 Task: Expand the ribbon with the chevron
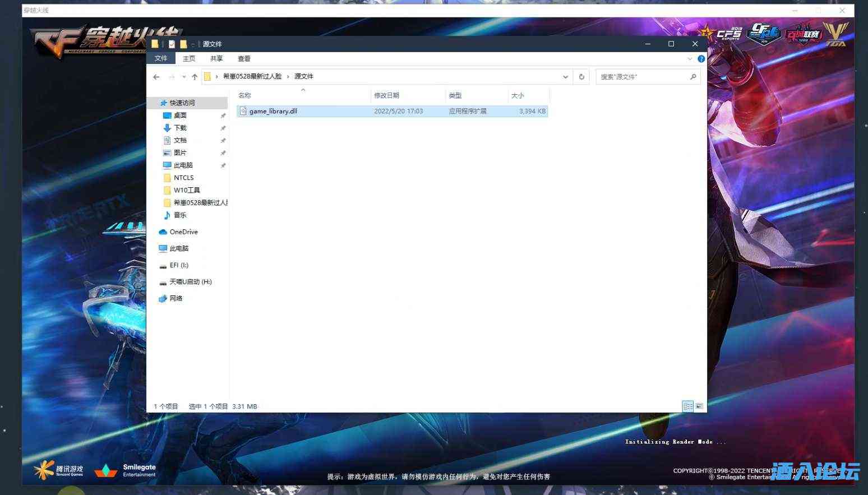[x=690, y=58]
